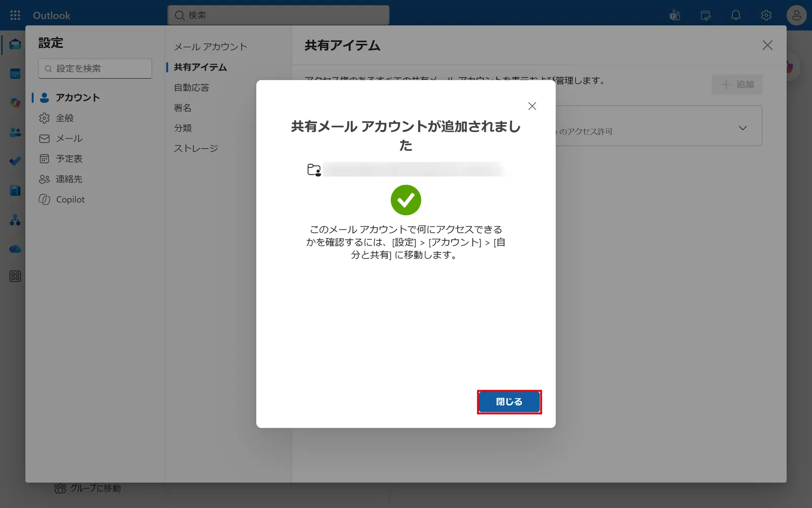Click the Outlook brand label
Viewport: 812px width, 508px height.
(52, 15)
